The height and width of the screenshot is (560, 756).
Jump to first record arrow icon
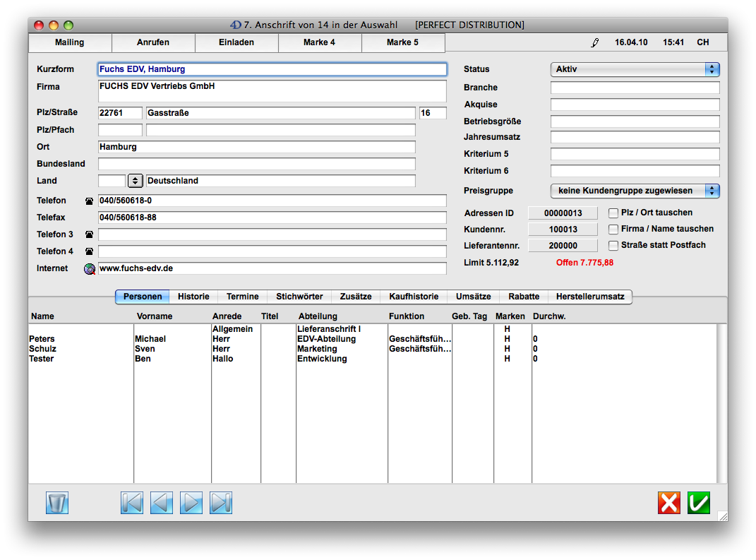pyautogui.click(x=132, y=503)
